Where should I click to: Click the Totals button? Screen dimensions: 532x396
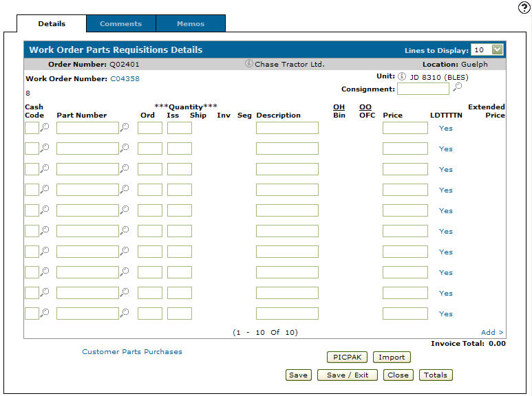pyautogui.click(x=436, y=375)
